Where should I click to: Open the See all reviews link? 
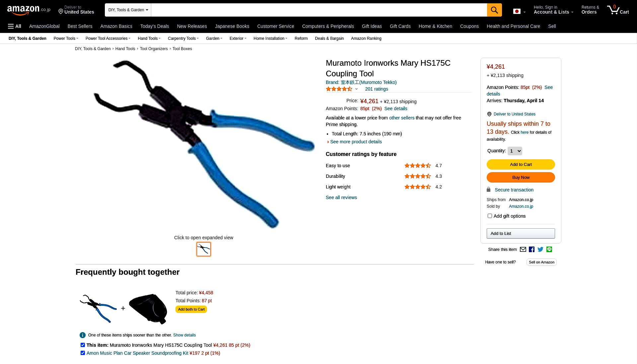341,197
